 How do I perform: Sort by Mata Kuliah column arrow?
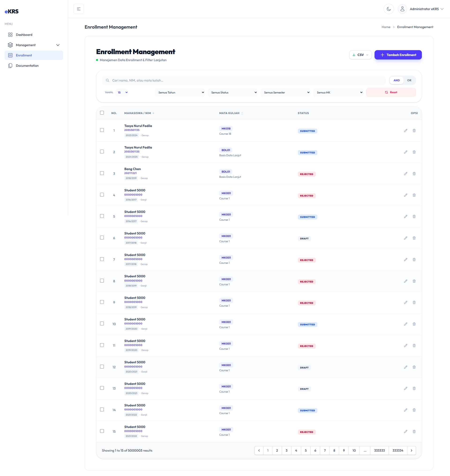(x=242, y=113)
